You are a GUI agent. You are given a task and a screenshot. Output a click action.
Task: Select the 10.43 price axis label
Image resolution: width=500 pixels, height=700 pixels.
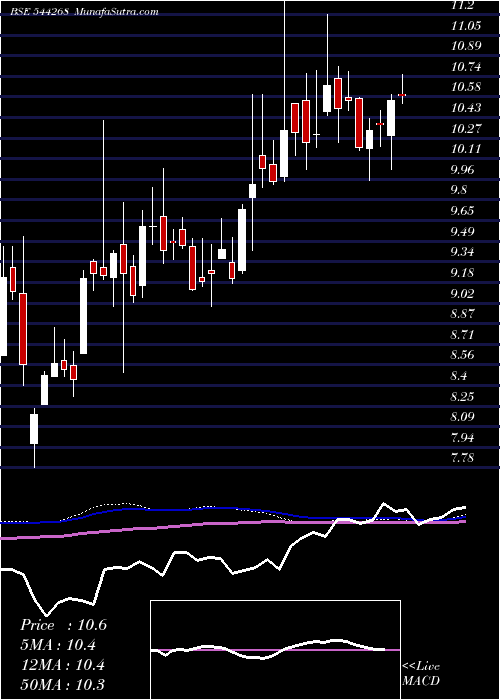tap(466, 108)
